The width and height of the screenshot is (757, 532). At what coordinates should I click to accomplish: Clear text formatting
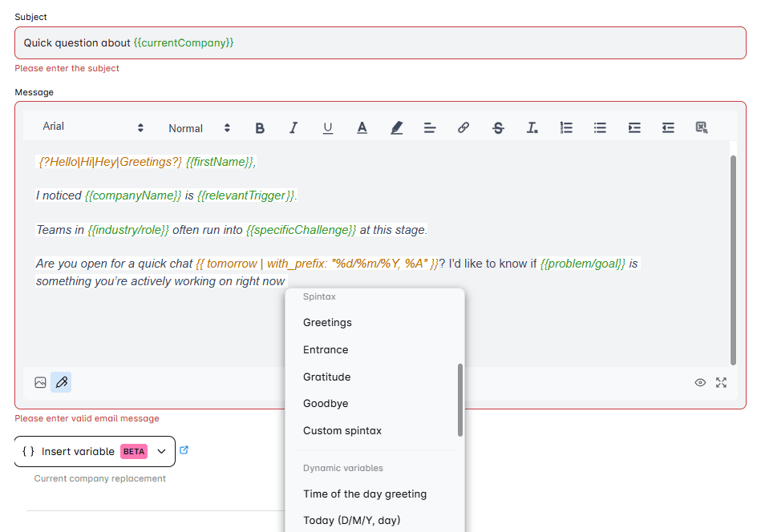[532, 127]
